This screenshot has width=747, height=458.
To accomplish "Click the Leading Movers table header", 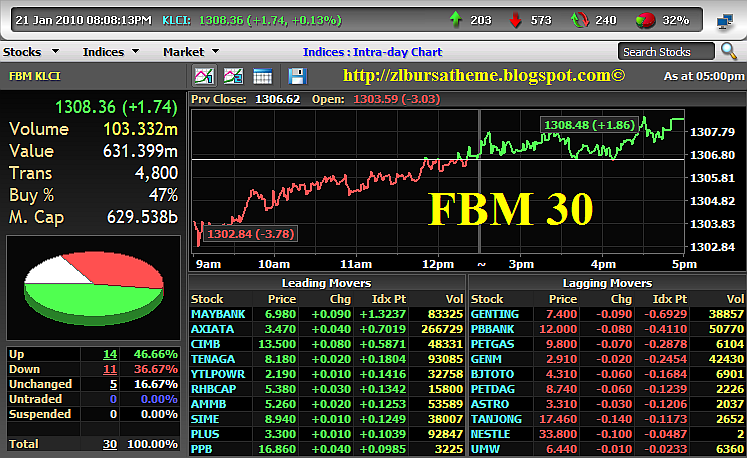I will 326,283.
